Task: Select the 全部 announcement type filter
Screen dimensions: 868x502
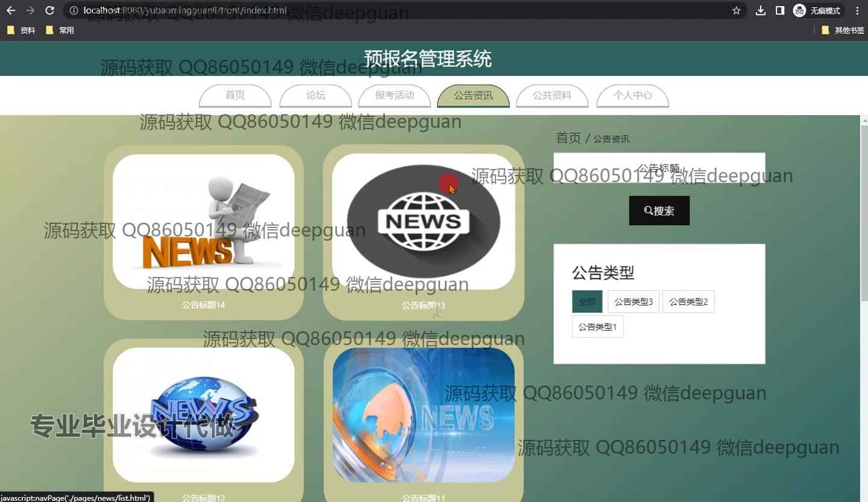Action: coord(587,302)
